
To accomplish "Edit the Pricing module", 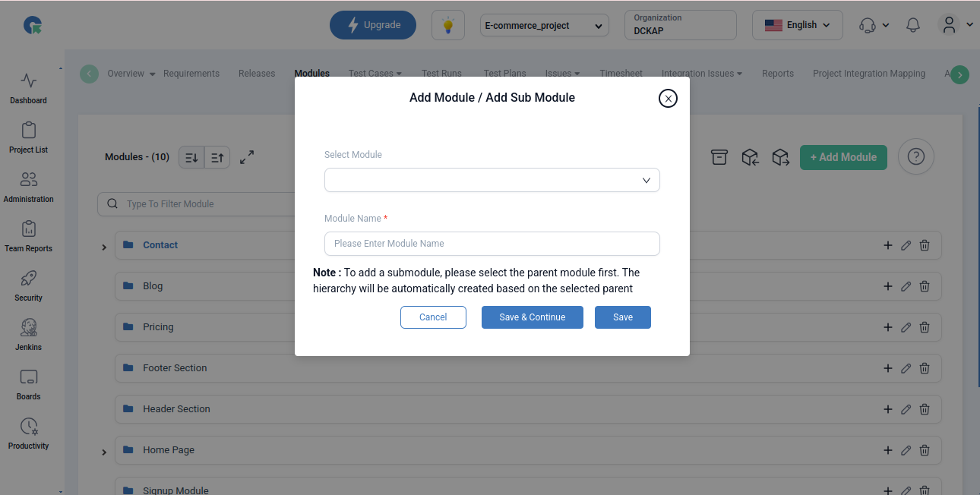I will 906,327.
